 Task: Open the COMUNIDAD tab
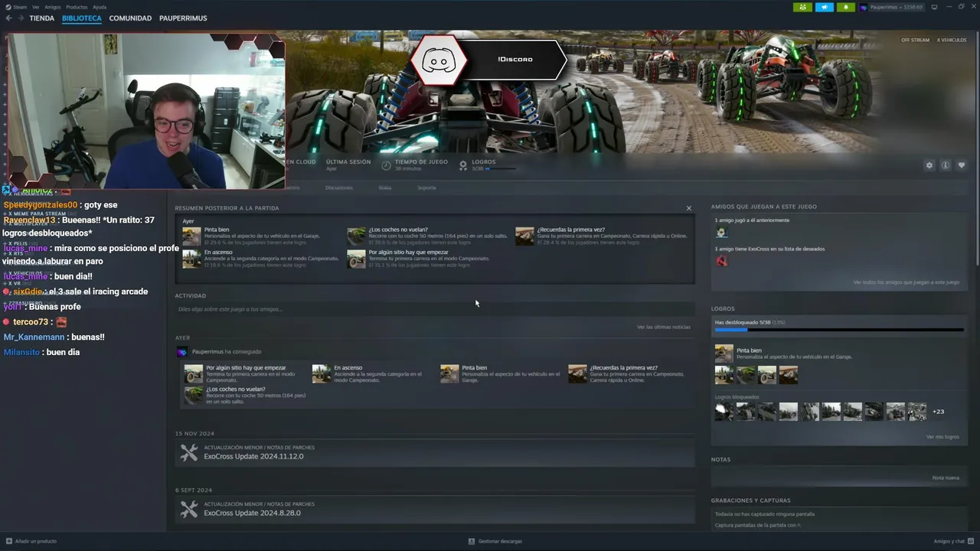(x=130, y=18)
